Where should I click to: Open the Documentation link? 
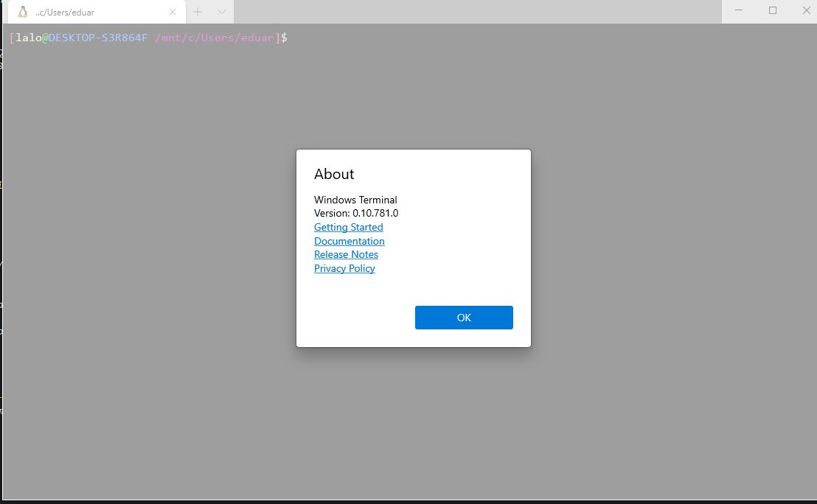click(x=349, y=241)
